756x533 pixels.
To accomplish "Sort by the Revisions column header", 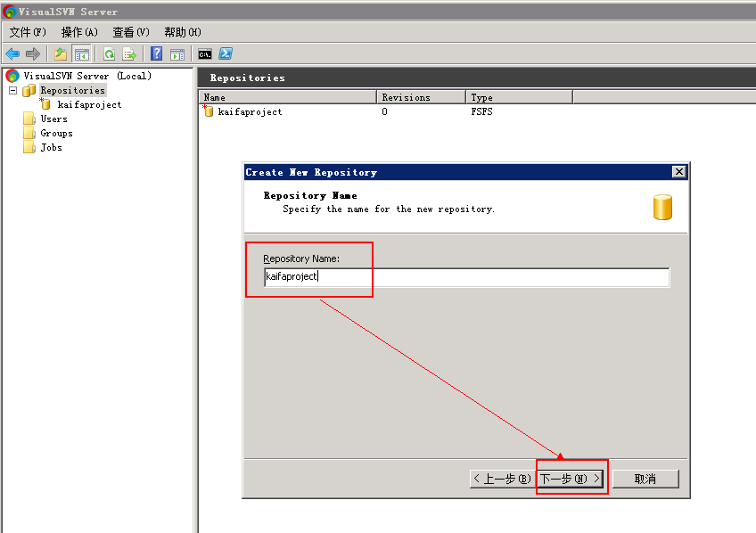I will [x=422, y=97].
